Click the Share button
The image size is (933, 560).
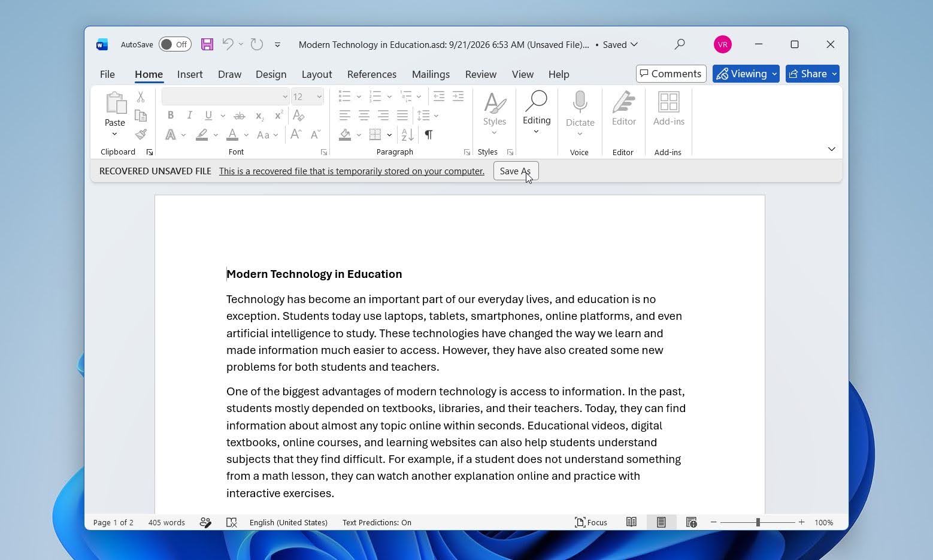coord(813,74)
